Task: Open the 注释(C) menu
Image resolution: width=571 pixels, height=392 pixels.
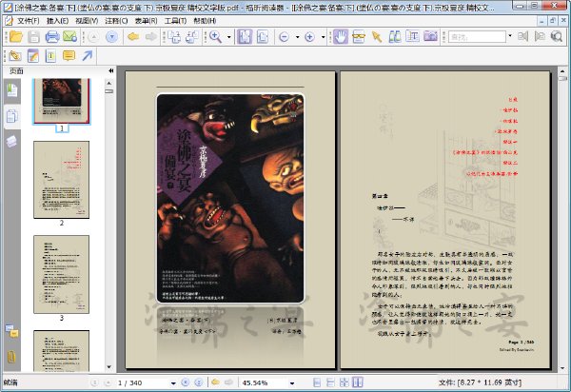Action: click(x=116, y=21)
